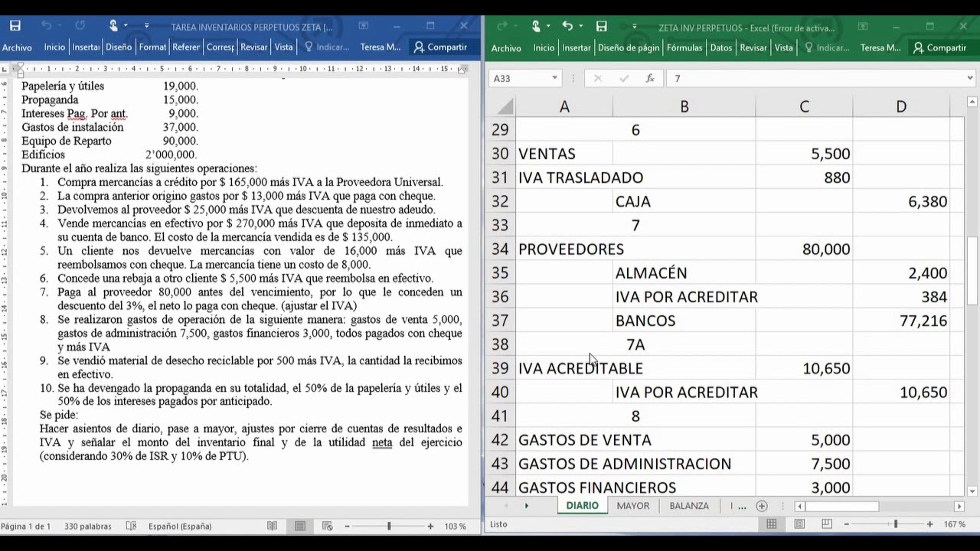Screen dimensions: 980x551
Task: Open Excel's Customize Quick Access Toolbar dropdown
Action: point(634,27)
